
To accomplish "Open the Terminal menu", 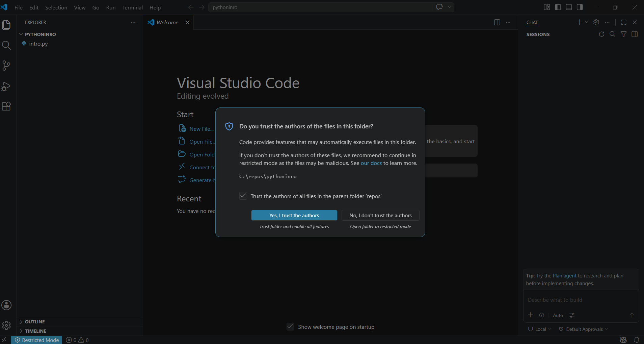I will coord(132,7).
